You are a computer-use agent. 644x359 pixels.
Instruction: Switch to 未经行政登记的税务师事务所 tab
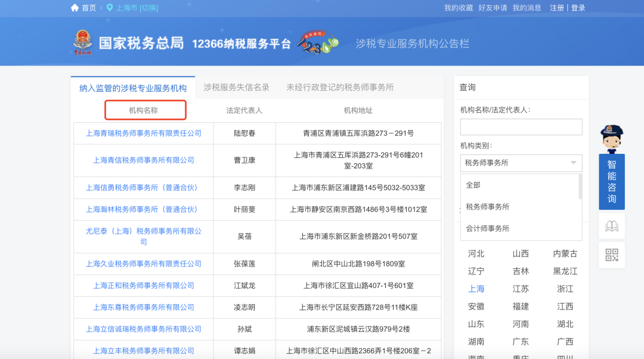tap(340, 87)
